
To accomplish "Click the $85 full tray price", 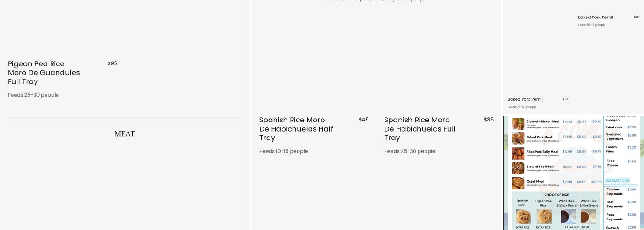I will 489,120.
